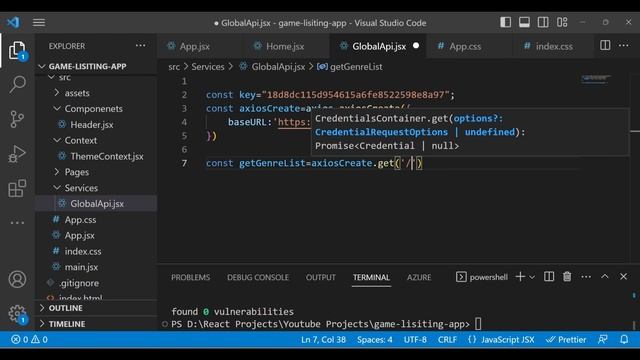Open the Accounts menu icon
Screen dimensions: 640x360
coord(17,280)
